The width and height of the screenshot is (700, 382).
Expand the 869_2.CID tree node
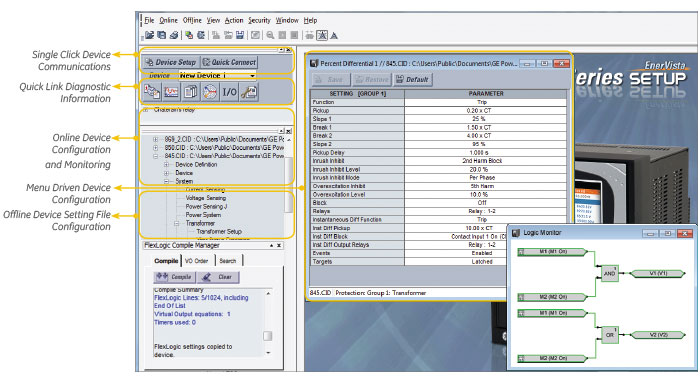coord(155,139)
